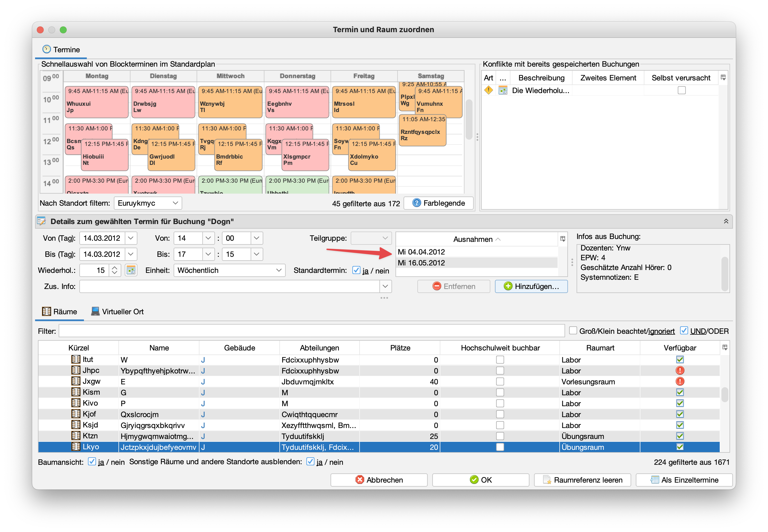
Task: Open the Nach Standort filtern dropdown
Action: click(148, 203)
